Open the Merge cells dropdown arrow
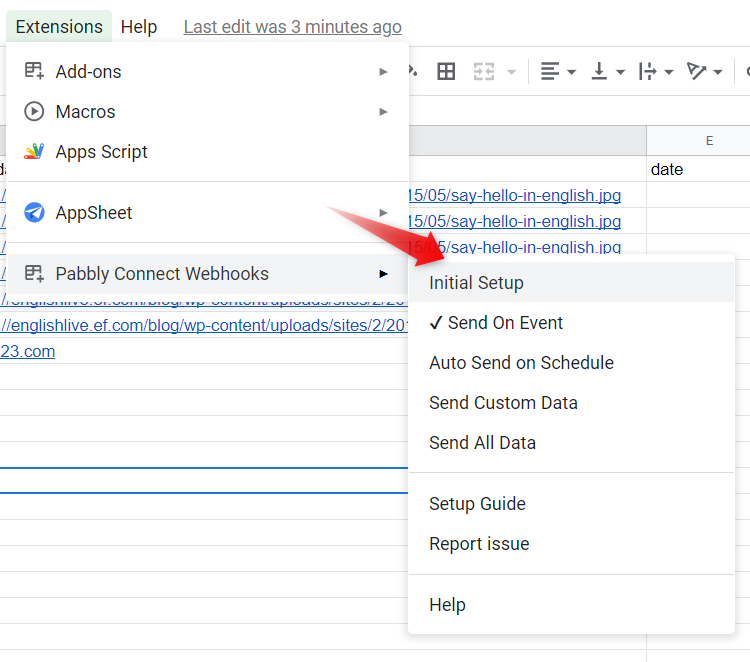Screen dimensions: 750x662 [511, 72]
